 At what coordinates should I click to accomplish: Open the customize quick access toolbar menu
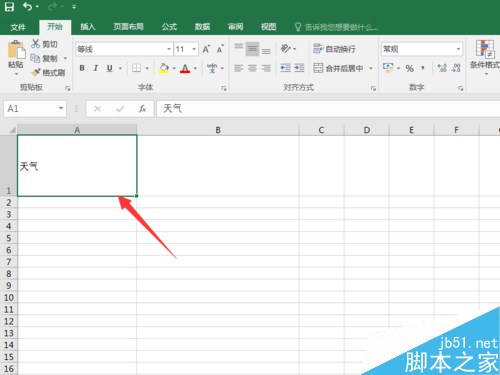(74, 7)
